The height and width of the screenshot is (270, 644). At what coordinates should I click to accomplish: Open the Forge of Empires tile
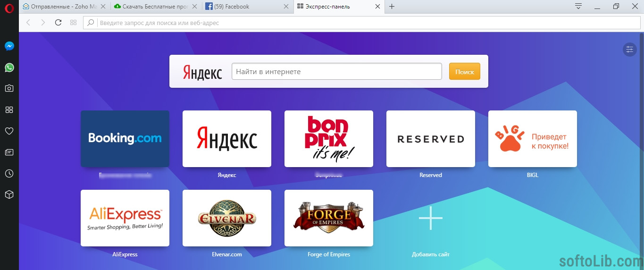click(329, 218)
